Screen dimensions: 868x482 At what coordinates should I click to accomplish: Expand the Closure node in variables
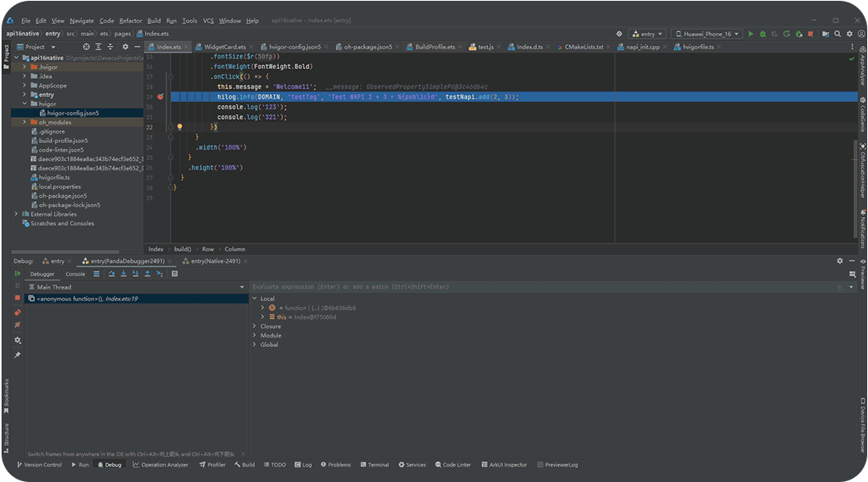point(256,326)
